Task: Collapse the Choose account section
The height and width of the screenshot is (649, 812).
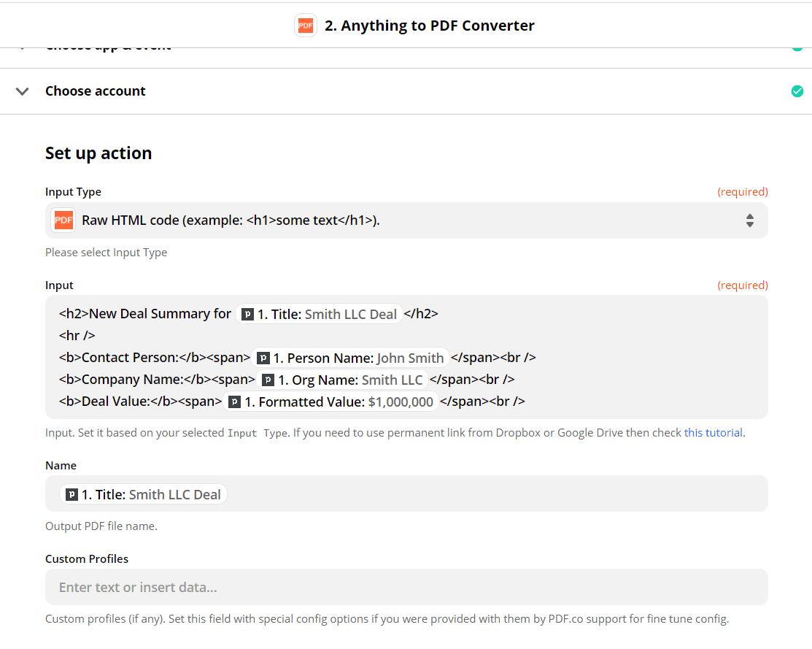Action: tap(22, 91)
